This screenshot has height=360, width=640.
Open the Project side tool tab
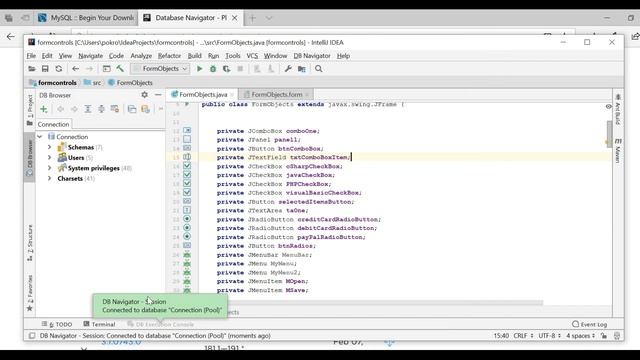click(x=30, y=110)
